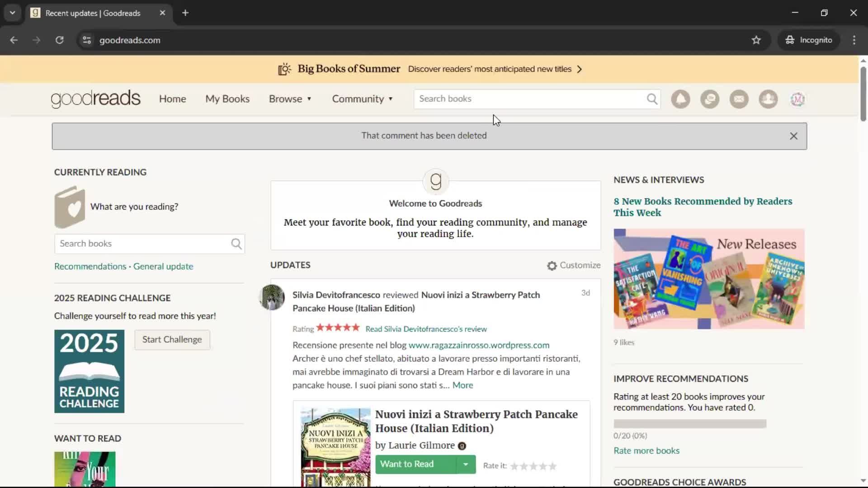Bookmark this page with the star icon
868x488 pixels.
tap(756, 40)
